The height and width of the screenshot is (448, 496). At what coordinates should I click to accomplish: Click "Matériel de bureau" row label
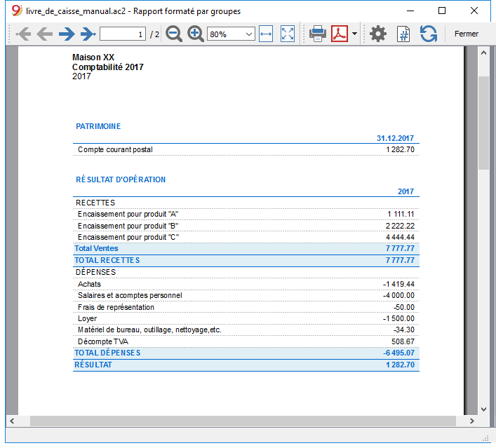tap(149, 330)
